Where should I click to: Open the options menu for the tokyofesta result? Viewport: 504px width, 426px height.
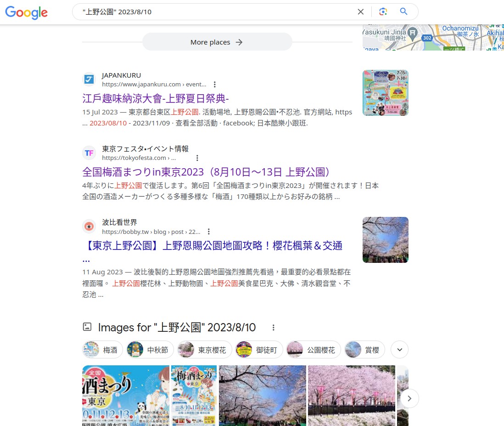(197, 158)
